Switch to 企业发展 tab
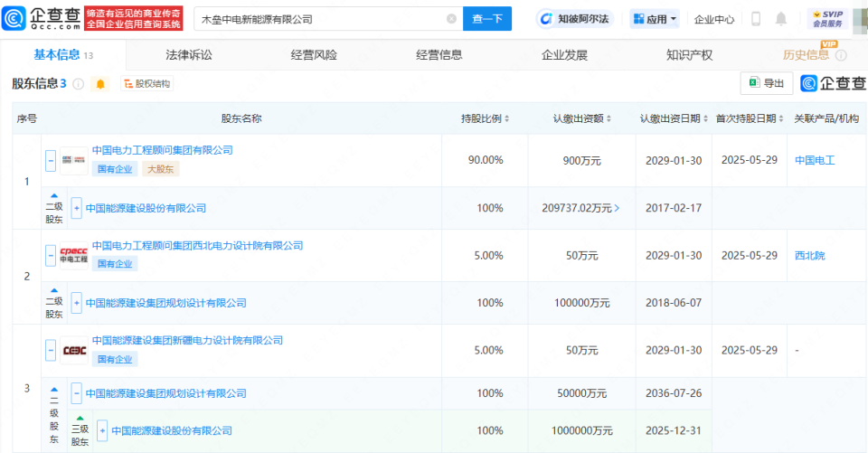The height and width of the screenshot is (453, 868). point(564,55)
